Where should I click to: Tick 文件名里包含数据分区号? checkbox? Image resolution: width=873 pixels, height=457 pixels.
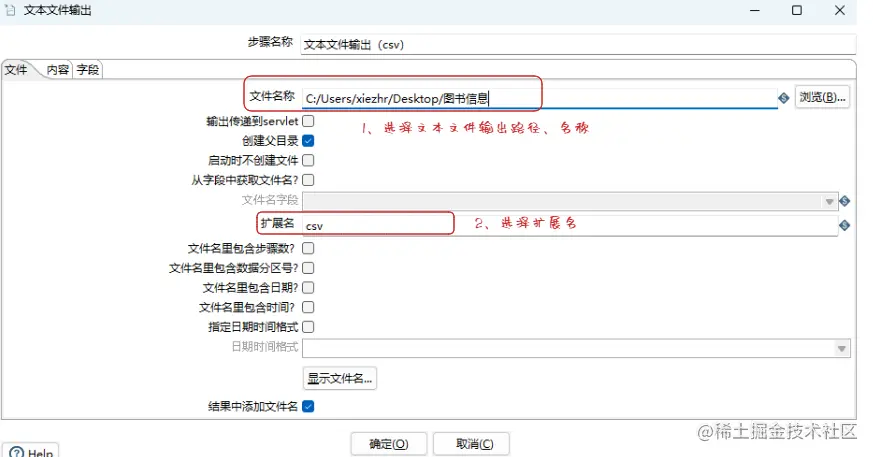pos(308,268)
